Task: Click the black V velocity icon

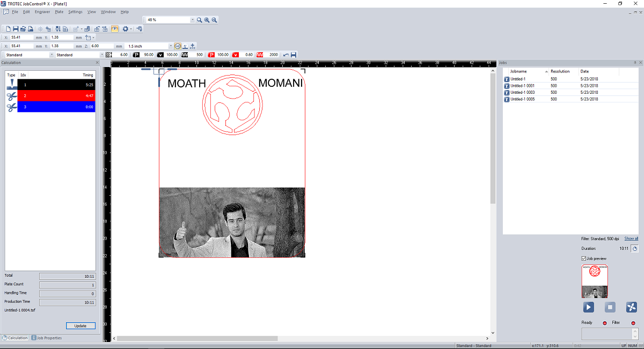Action: (x=160, y=55)
